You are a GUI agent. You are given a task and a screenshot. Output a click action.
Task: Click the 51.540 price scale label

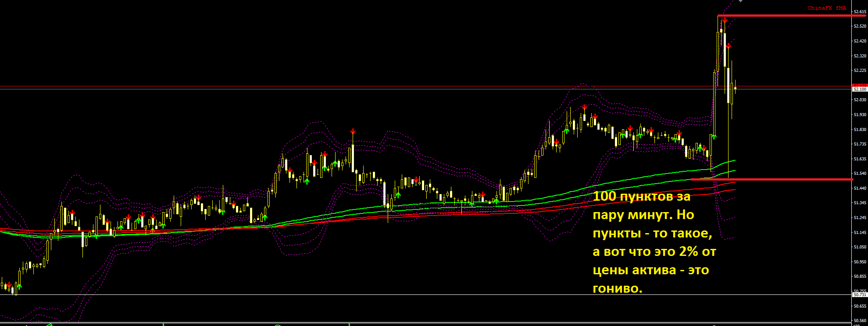860,174
